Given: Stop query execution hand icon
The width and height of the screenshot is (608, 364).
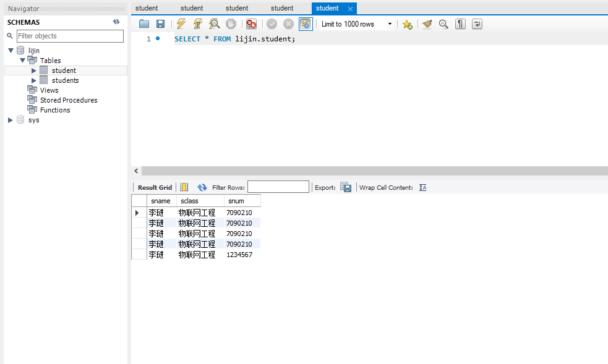Looking at the screenshot, I should point(231,24).
